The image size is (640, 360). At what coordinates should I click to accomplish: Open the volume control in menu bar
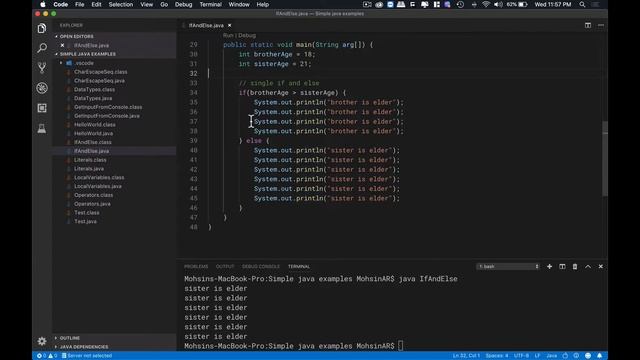click(498, 4)
